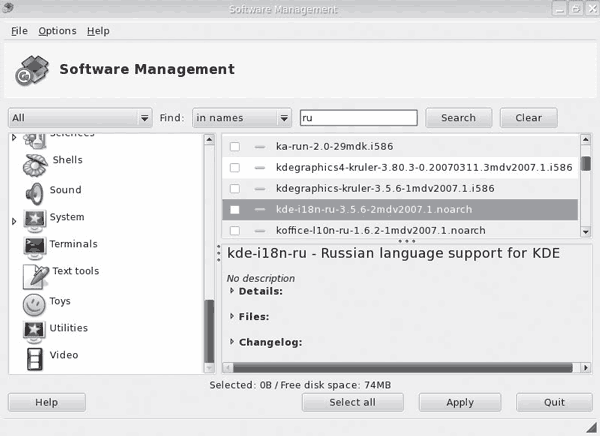Tick the kdegraphics4-kruler package checkbox
Image resolution: width=600 pixels, height=436 pixels.
click(x=234, y=168)
